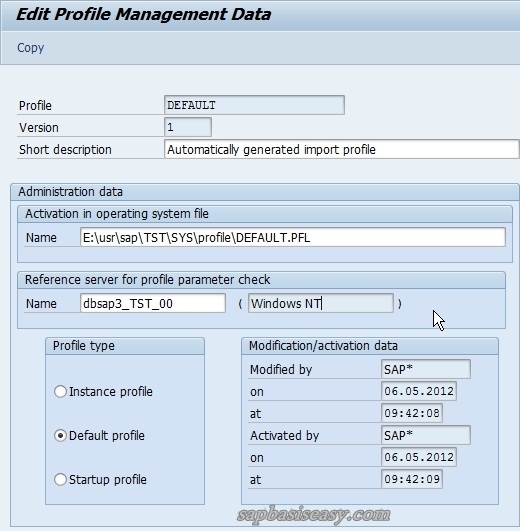Viewport: 520px width, 531px height.
Task: Click the Short description label
Action: coord(65,150)
